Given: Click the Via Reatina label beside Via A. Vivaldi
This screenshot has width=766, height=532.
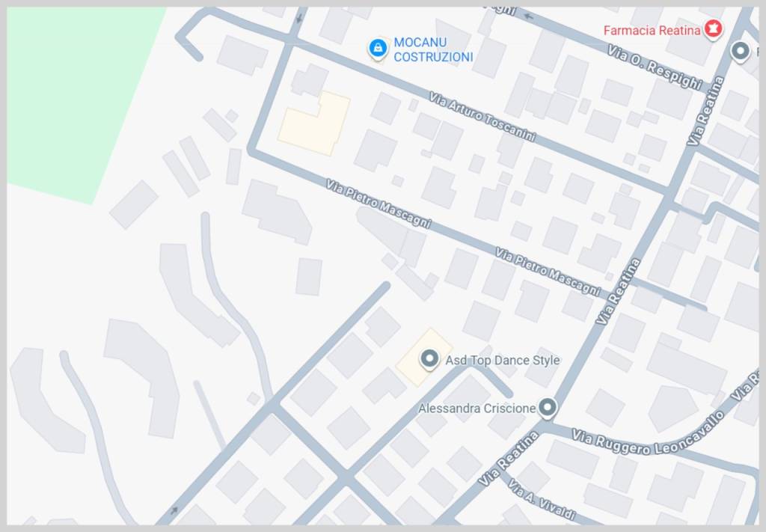Looking at the screenshot, I should click(509, 459).
